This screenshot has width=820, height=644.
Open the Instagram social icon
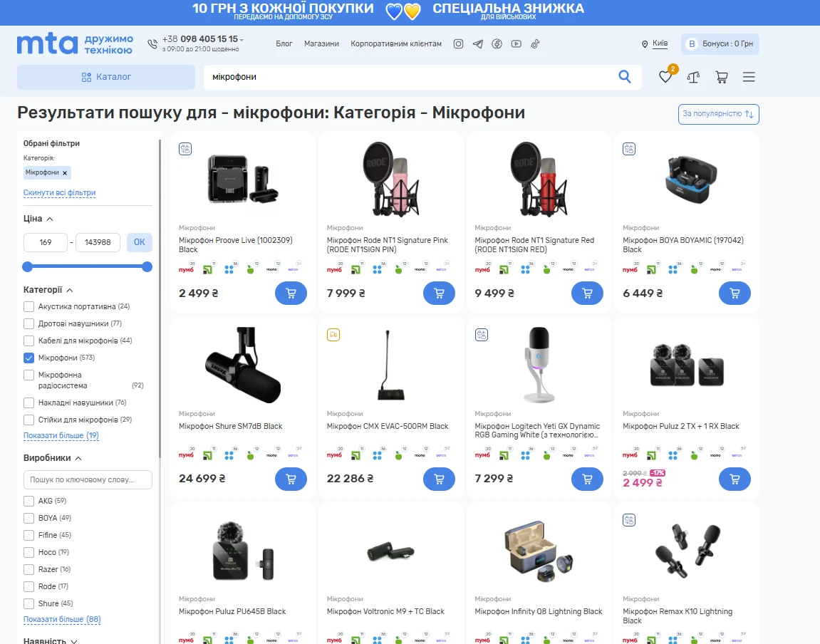(458, 44)
